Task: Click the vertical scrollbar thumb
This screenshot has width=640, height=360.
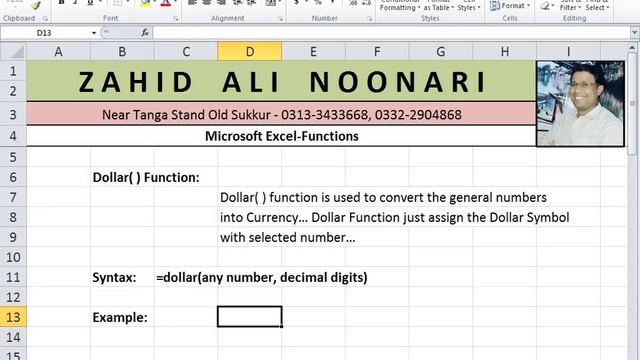Action: tap(632, 104)
